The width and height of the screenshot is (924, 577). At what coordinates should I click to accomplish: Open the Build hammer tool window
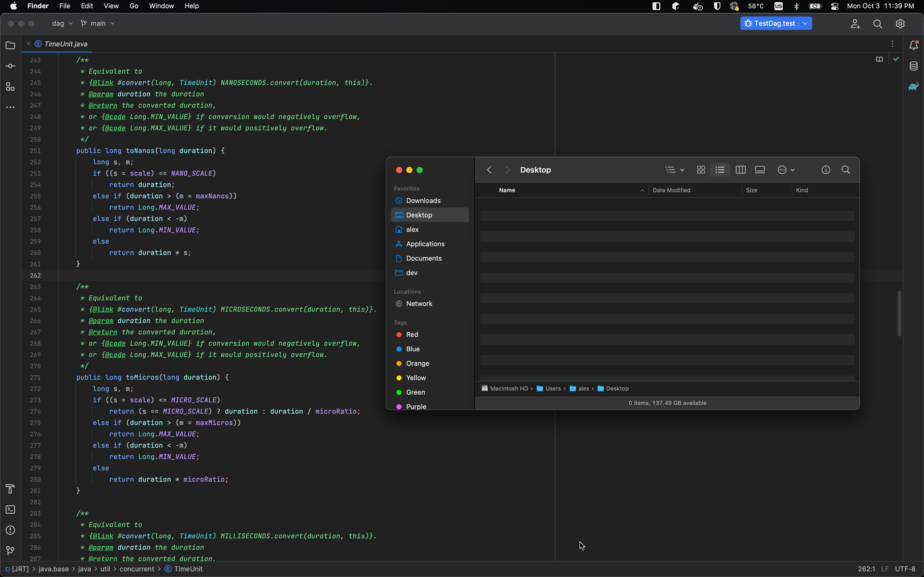pyautogui.click(x=10, y=489)
